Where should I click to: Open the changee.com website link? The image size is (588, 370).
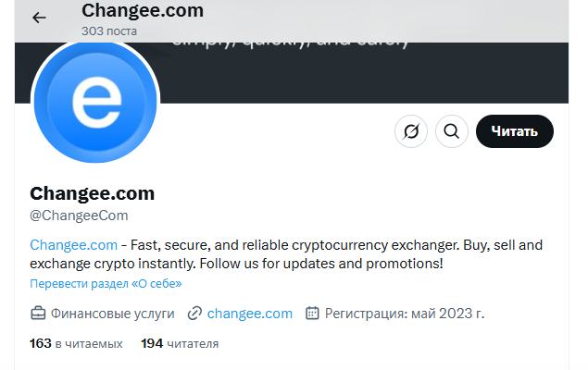(250, 314)
